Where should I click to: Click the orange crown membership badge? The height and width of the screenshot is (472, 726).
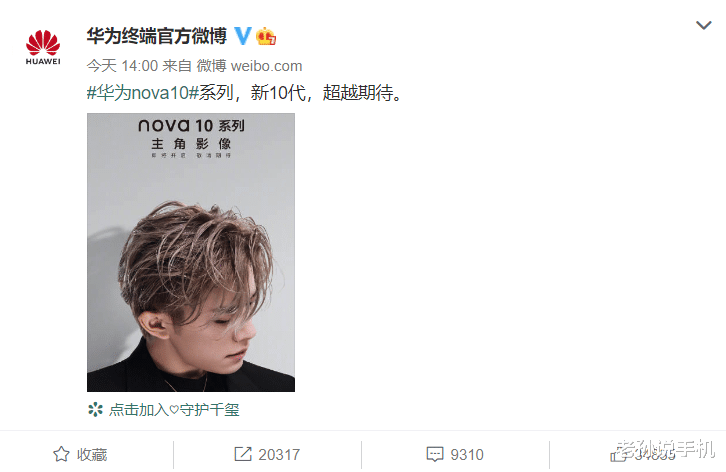coord(266,36)
